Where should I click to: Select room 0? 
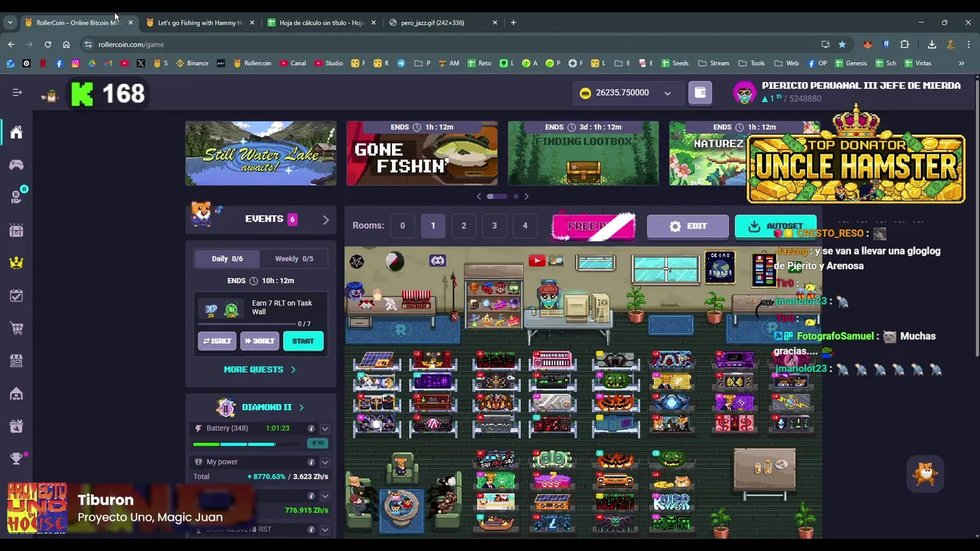pos(402,226)
